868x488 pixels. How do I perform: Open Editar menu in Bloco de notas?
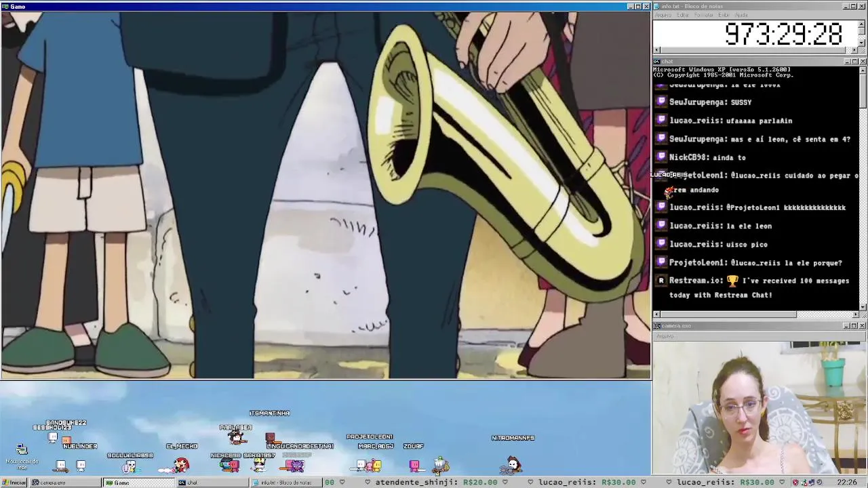click(683, 15)
